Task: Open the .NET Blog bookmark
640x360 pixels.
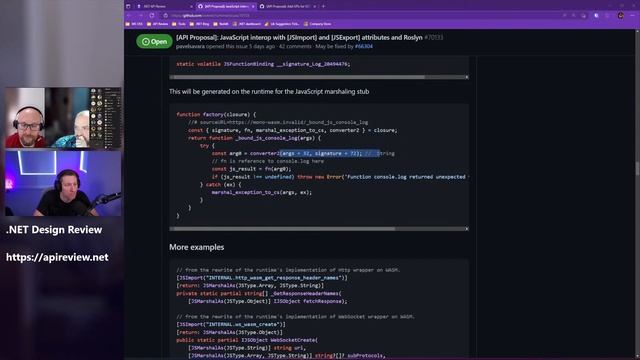Action: [x=200, y=24]
